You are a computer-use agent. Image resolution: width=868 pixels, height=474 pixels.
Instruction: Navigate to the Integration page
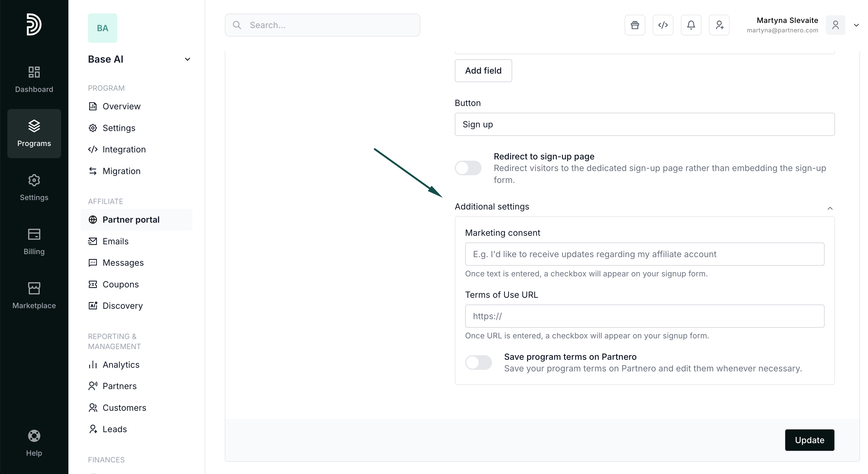[124, 149]
